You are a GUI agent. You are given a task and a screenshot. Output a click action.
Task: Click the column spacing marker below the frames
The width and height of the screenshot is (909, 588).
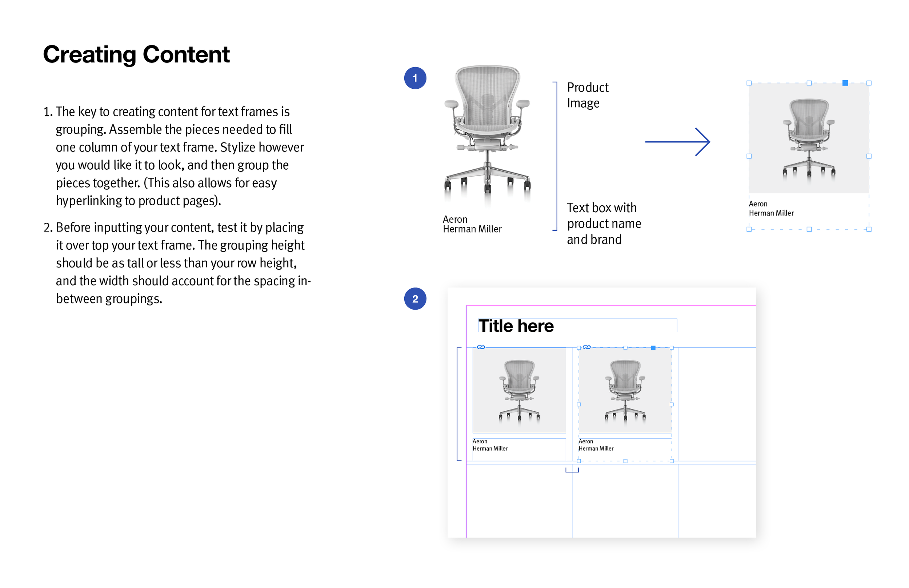[x=572, y=469]
